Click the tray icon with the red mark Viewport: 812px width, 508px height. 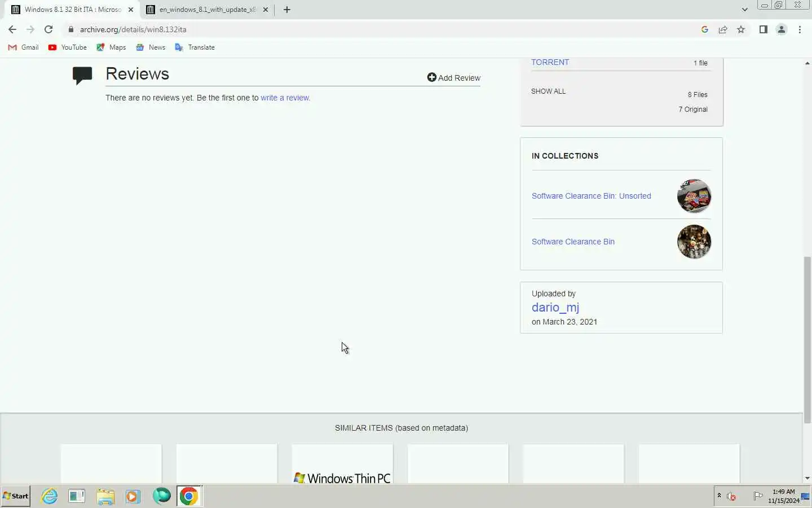732,497
